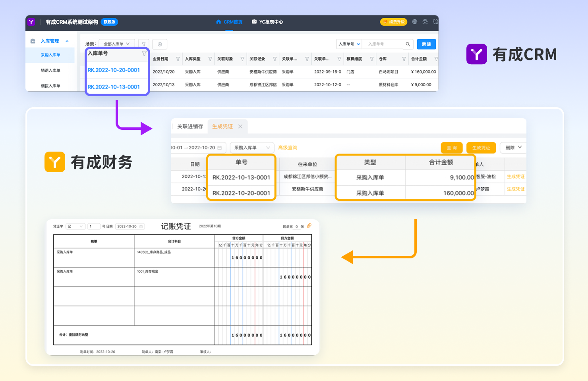Filter the 关联记录 column via funnel icon

tap(275, 59)
